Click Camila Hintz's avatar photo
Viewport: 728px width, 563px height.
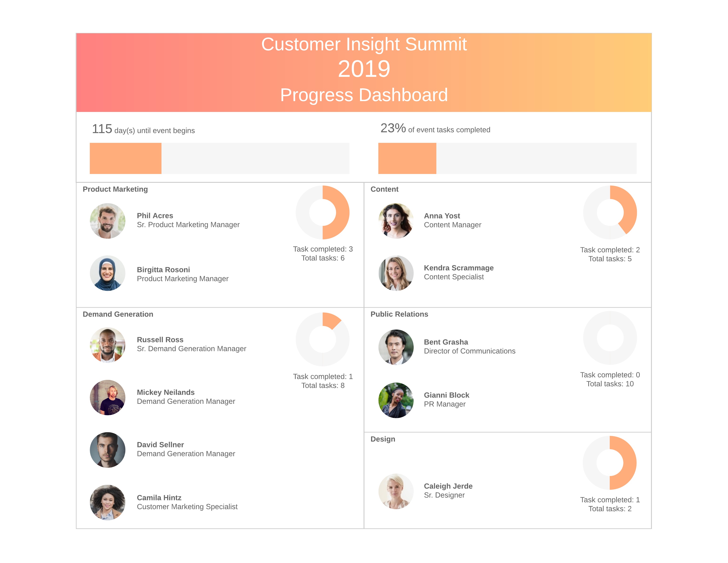(x=107, y=502)
